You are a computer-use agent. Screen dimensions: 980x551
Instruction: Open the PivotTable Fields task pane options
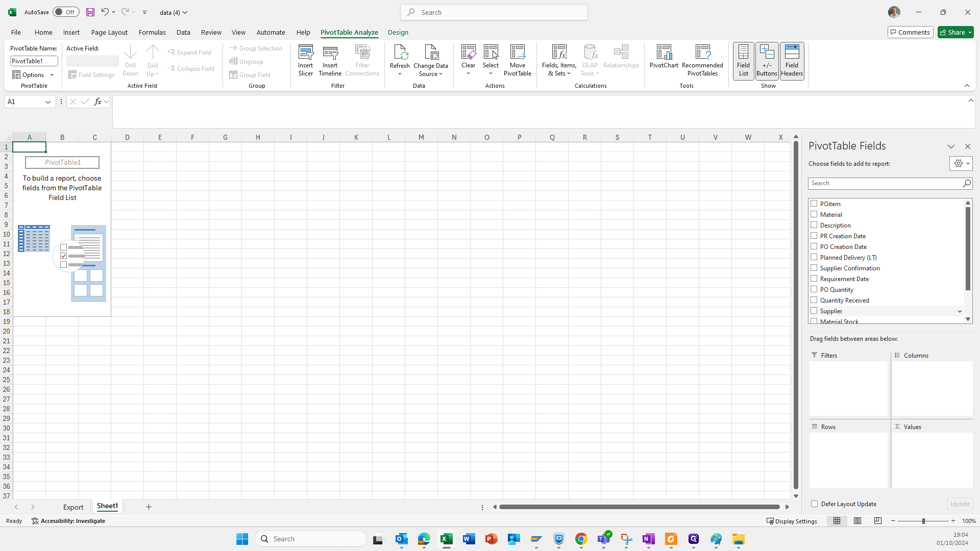951,146
